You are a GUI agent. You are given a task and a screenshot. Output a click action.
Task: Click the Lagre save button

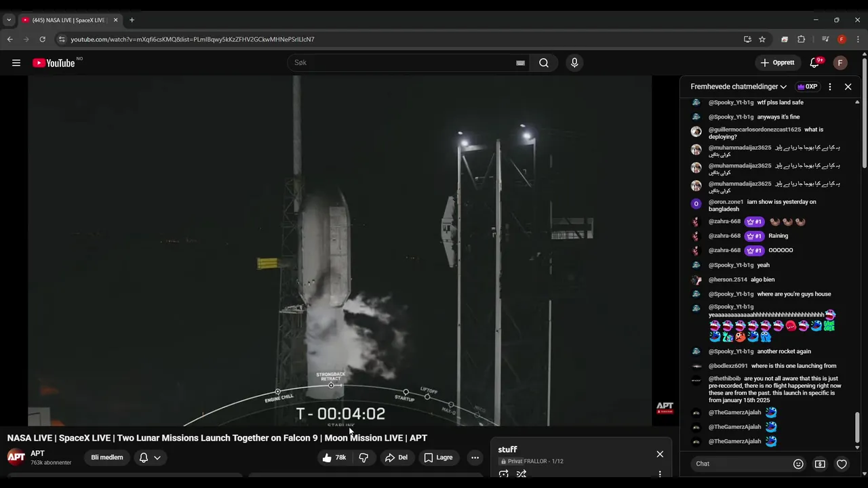click(x=439, y=457)
